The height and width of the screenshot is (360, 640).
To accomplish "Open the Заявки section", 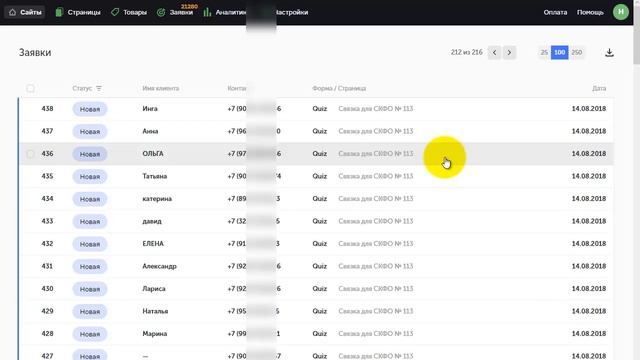I will pyautogui.click(x=175, y=12).
